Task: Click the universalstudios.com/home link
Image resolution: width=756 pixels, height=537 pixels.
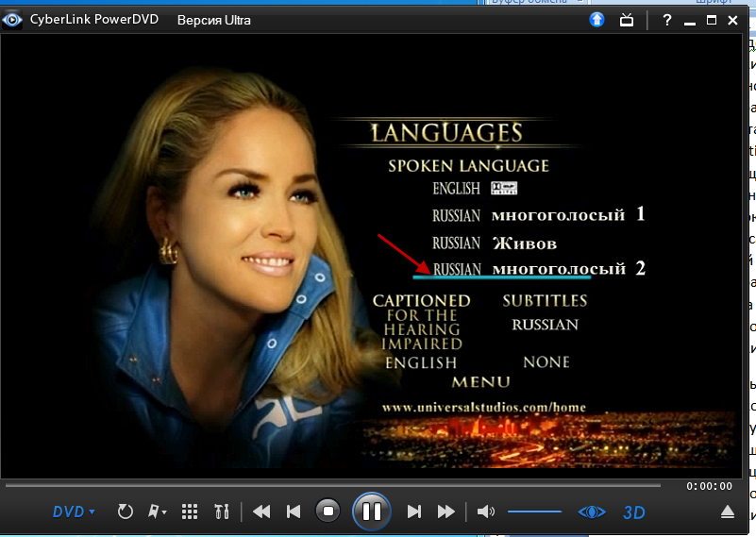Action: point(484,408)
